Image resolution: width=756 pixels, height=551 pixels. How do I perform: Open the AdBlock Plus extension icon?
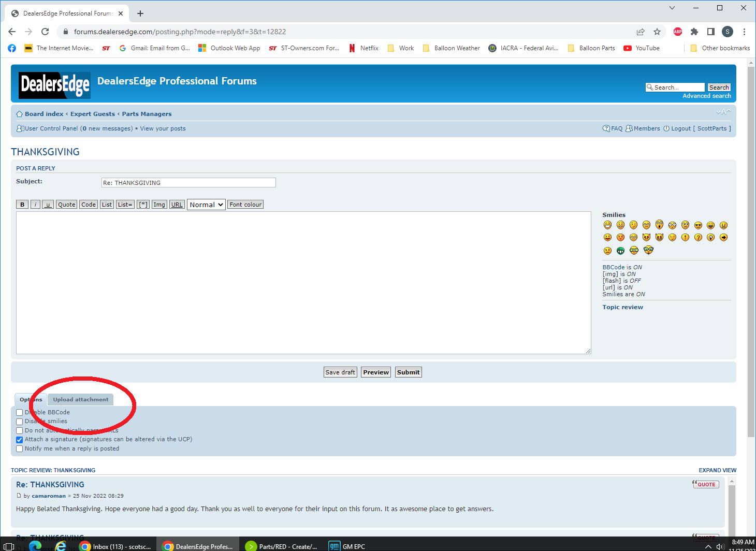(x=678, y=32)
